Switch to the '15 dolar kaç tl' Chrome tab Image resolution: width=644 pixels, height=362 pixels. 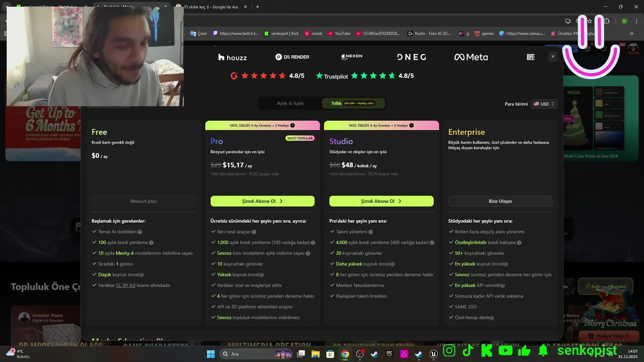[210, 7]
